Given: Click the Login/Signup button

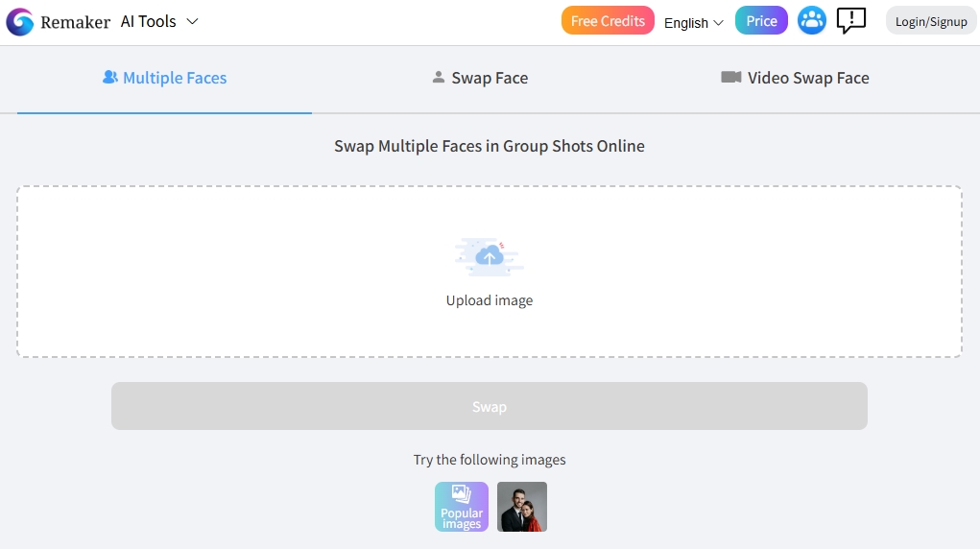Looking at the screenshot, I should 931,22.
